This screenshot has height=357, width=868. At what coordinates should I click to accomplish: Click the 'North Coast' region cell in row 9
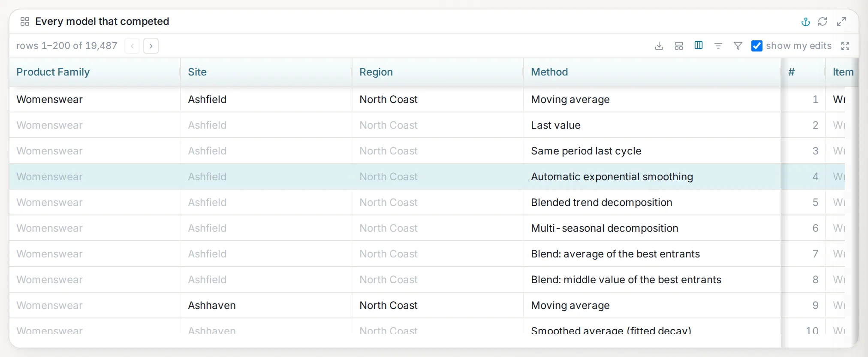[438, 305]
